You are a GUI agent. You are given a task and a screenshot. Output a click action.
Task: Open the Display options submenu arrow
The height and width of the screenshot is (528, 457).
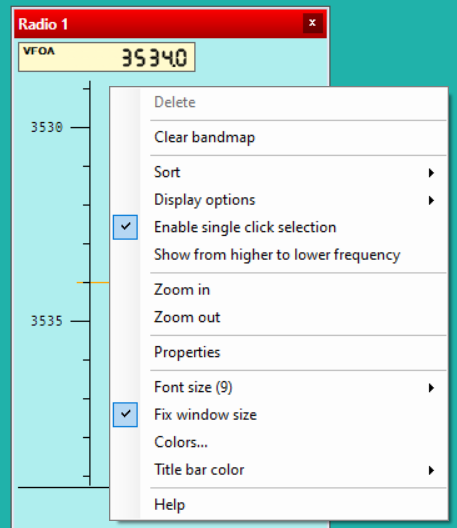point(431,200)
